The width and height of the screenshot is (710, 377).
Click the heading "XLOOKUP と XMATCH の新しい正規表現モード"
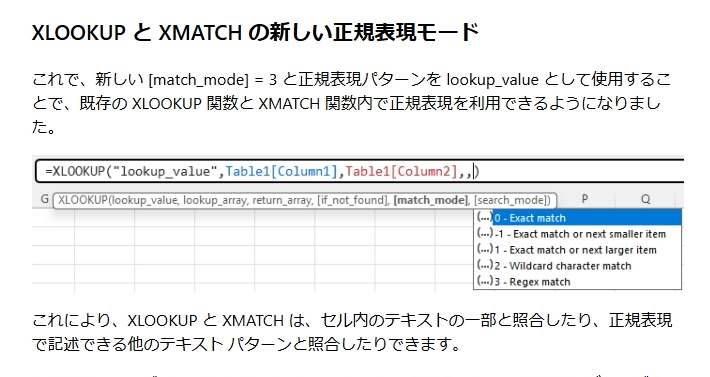click(255, 32)
